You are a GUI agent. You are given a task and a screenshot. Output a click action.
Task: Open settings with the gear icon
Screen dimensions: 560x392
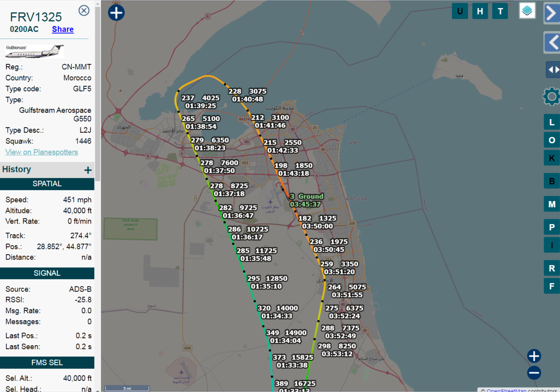[551, 97]
